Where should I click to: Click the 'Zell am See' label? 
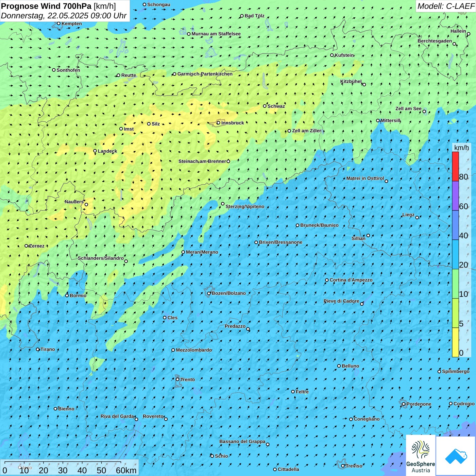pos(408,108)
